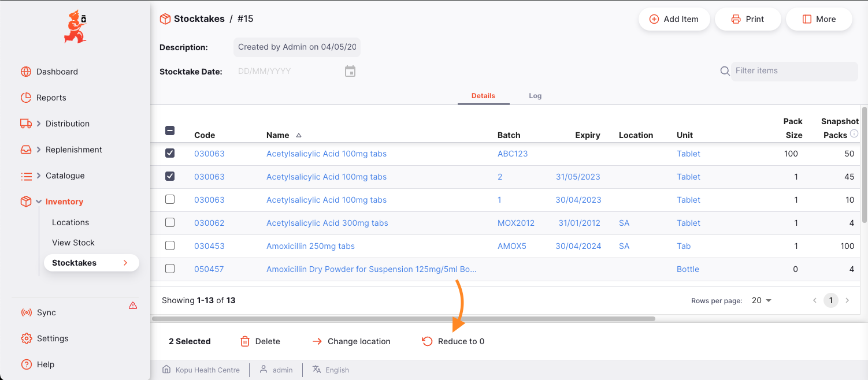Click the Batch column header
868x380 pixels.
tap(509, 135)
